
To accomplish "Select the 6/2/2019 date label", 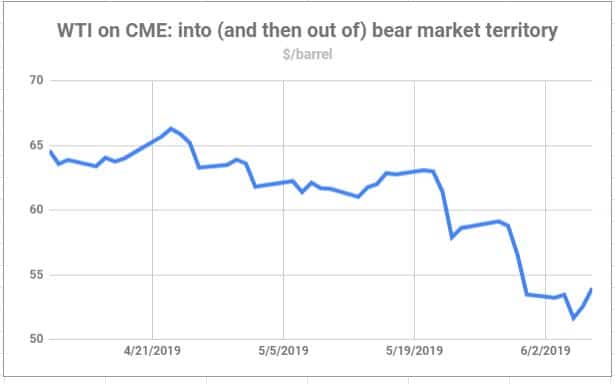I will coord(545,350).
